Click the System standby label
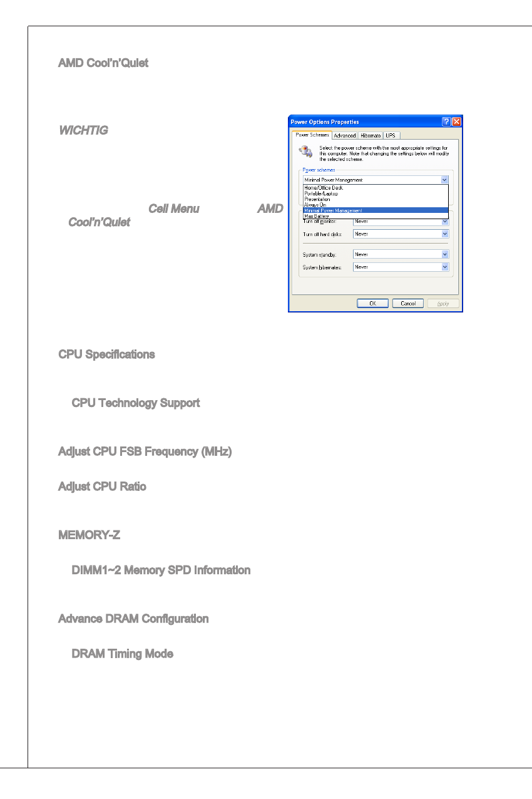 pos(320,254)
